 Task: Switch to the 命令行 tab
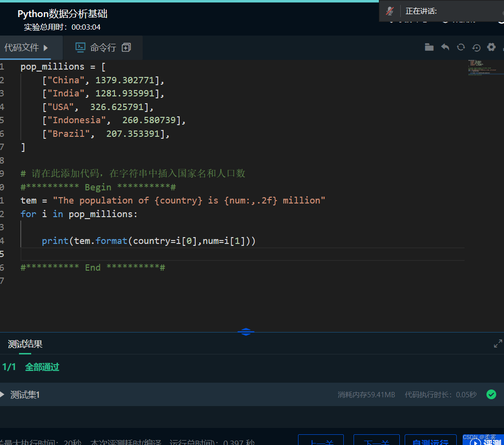[x=103, y=48]
